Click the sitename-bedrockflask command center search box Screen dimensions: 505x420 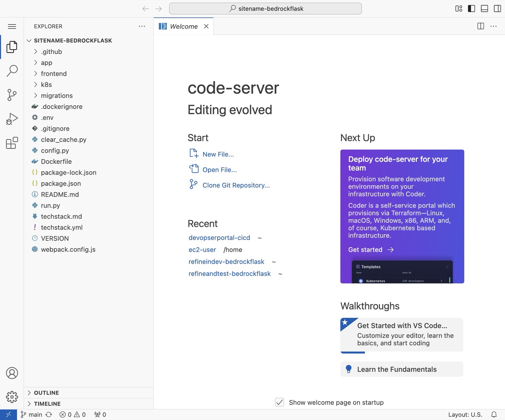point(265,9)
